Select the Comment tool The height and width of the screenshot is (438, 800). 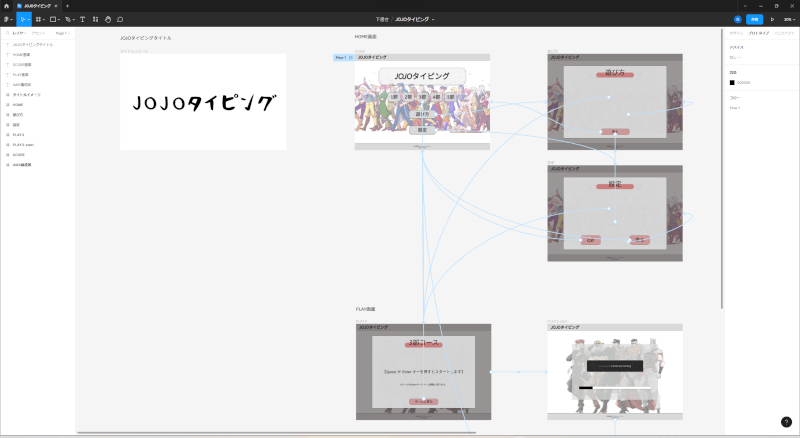(120, 19)
